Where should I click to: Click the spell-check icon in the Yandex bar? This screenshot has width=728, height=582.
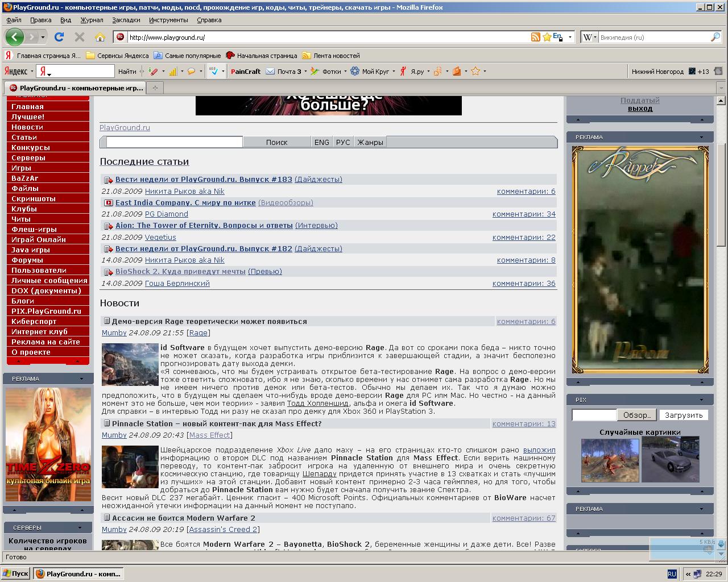(213, 71)
